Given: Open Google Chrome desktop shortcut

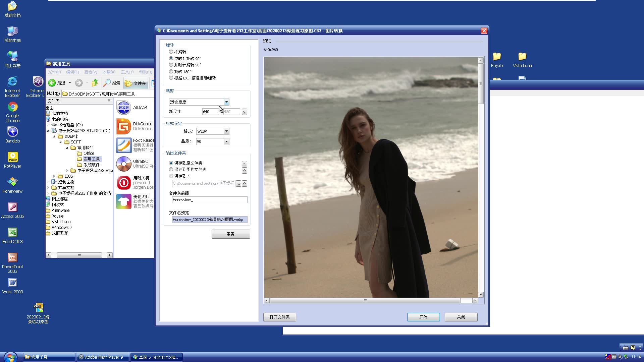Looking at the screenshot, I should [12, 107].
